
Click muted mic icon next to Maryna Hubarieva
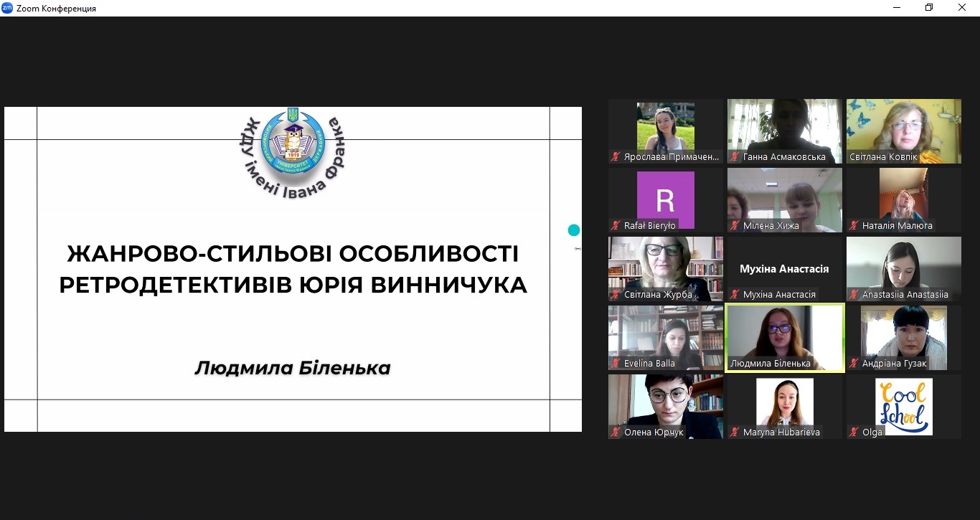click(734, 432)
